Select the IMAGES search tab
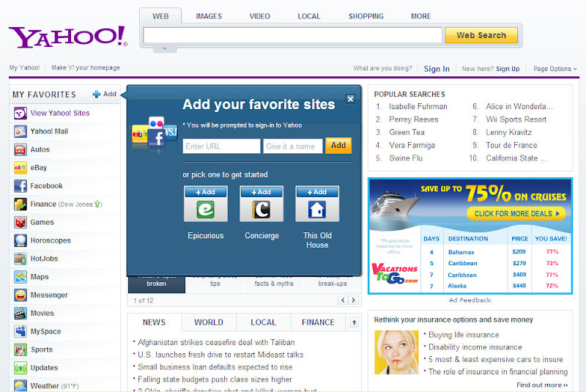The width and height of the screenshot is (586, 392). click(x=209, y=16)
